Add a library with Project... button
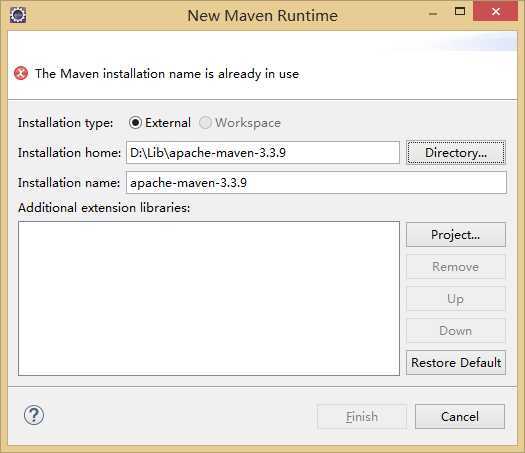The width and height of the screenshot is (525, 453). (x=456, y=235)
